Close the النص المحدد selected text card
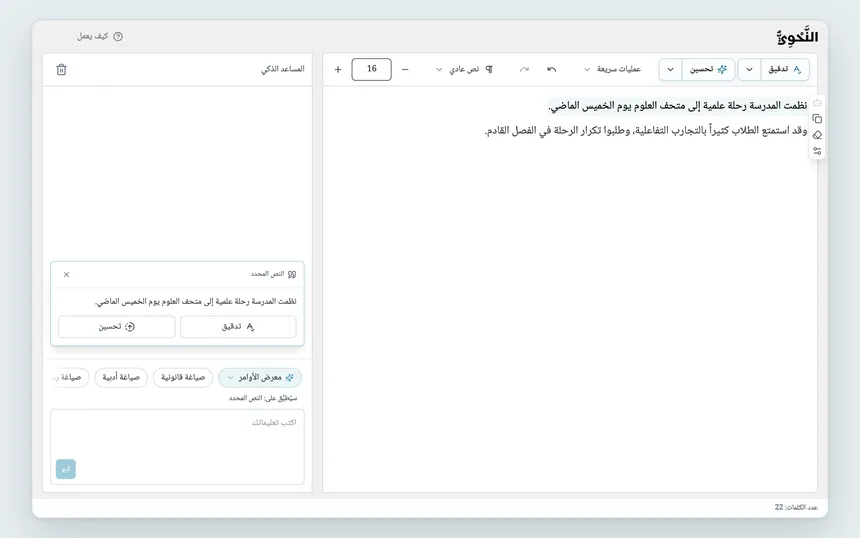 tap(66, 274)
